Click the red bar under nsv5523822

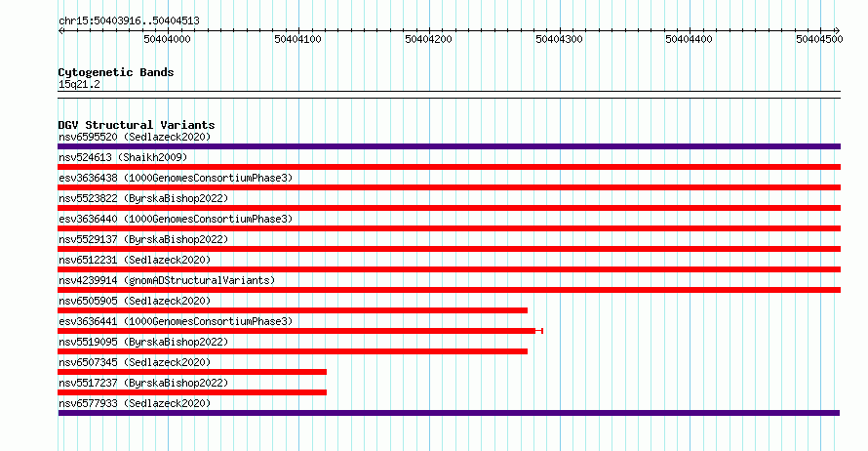coord(449,208)
